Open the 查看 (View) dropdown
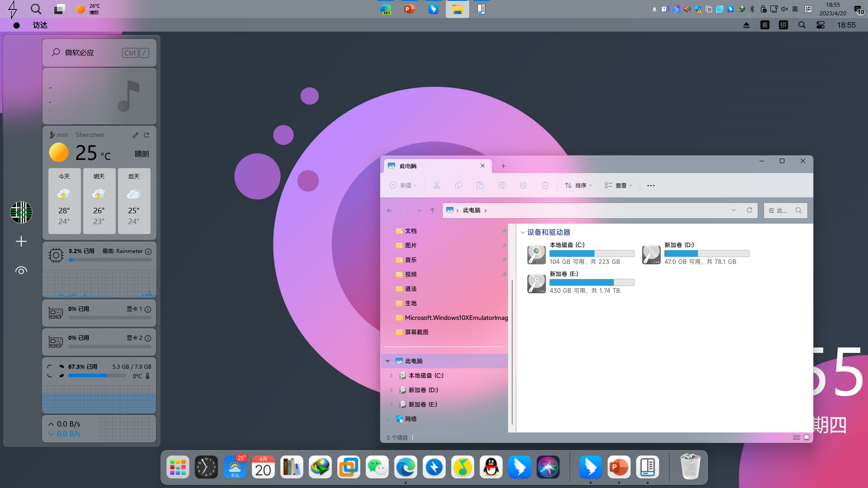This screenshot has width=868, height=488. click(x=618, y=185)
